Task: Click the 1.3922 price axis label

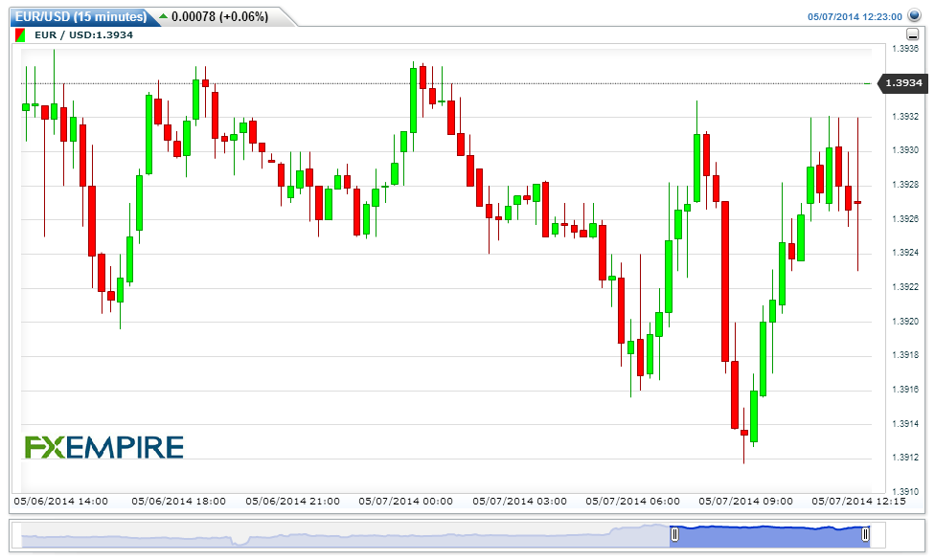Action: tap(905, 287)
